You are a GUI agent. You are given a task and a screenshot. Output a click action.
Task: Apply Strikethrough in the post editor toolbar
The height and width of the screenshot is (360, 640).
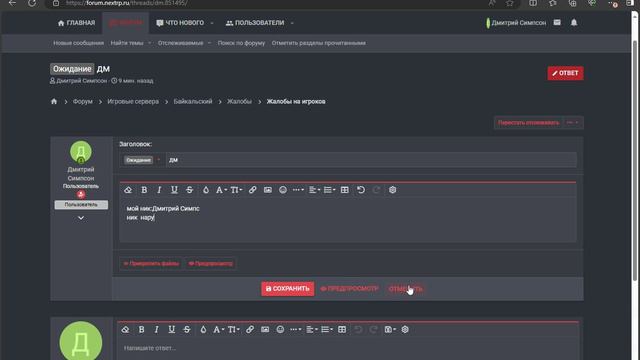point(189,190)
